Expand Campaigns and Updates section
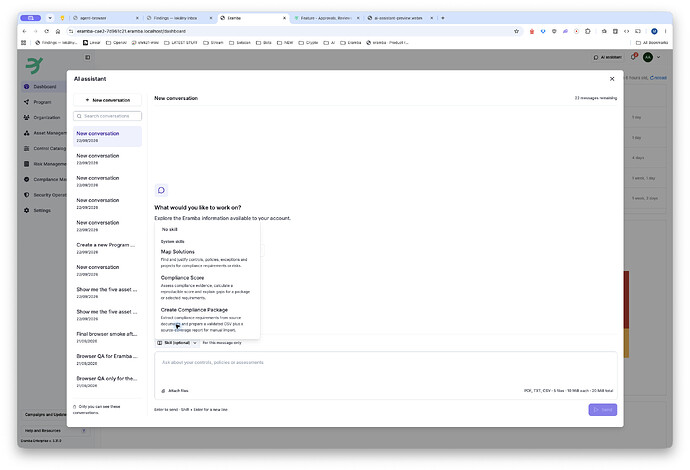This screenshot has width=690, height=470. tap(44, 415)
